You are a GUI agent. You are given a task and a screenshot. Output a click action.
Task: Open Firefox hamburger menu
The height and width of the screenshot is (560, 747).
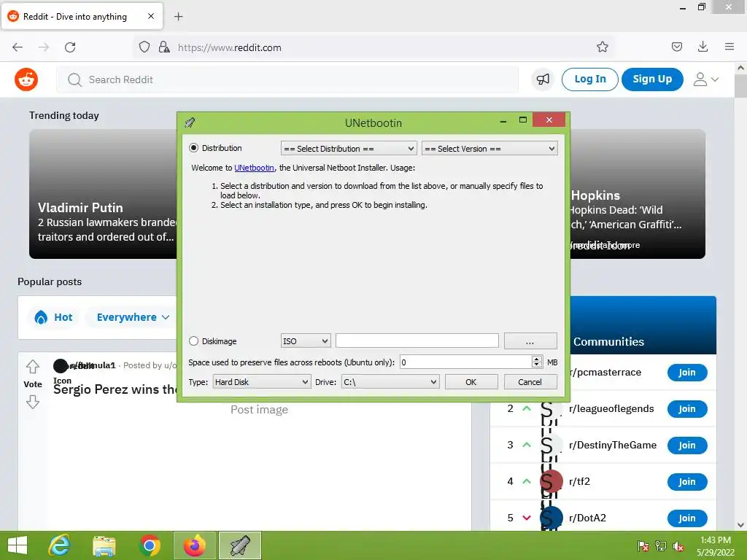[729, 47]
